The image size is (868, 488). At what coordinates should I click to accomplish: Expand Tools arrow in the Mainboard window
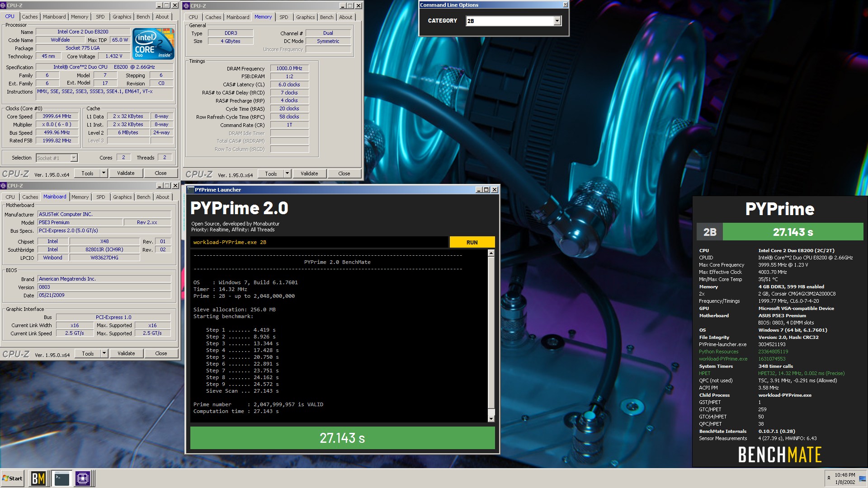click(x=104, y=353)
